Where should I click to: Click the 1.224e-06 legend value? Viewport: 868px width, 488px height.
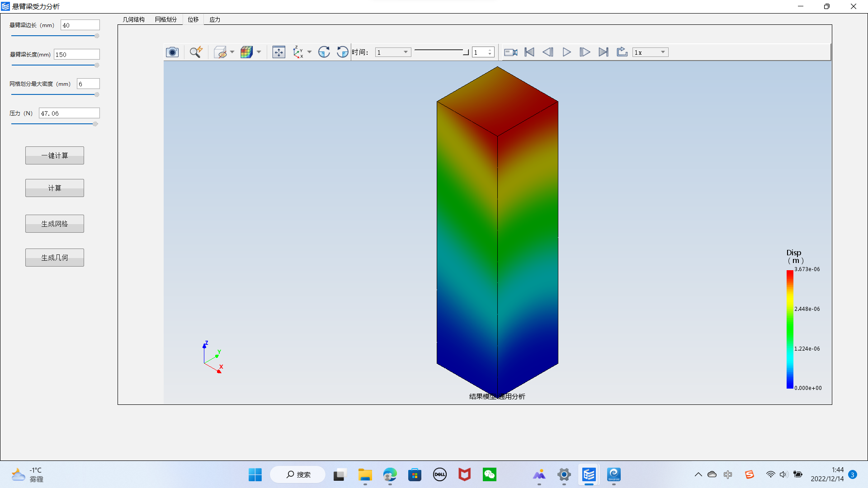[807, 349]
